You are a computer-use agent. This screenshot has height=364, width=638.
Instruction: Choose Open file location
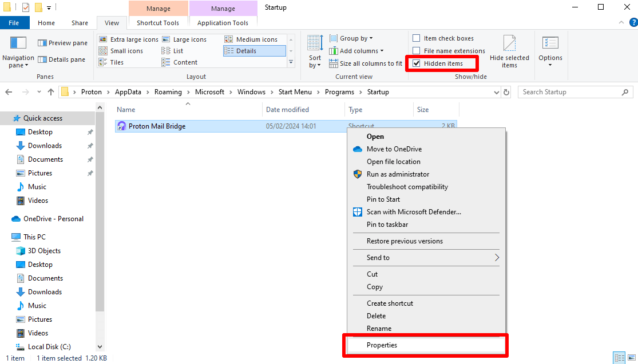tap(426, 162)
